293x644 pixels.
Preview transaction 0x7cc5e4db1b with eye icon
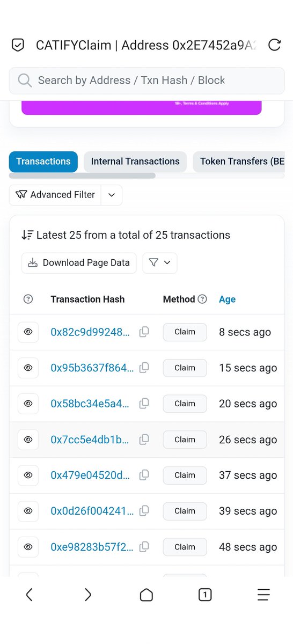coord(28,440)
